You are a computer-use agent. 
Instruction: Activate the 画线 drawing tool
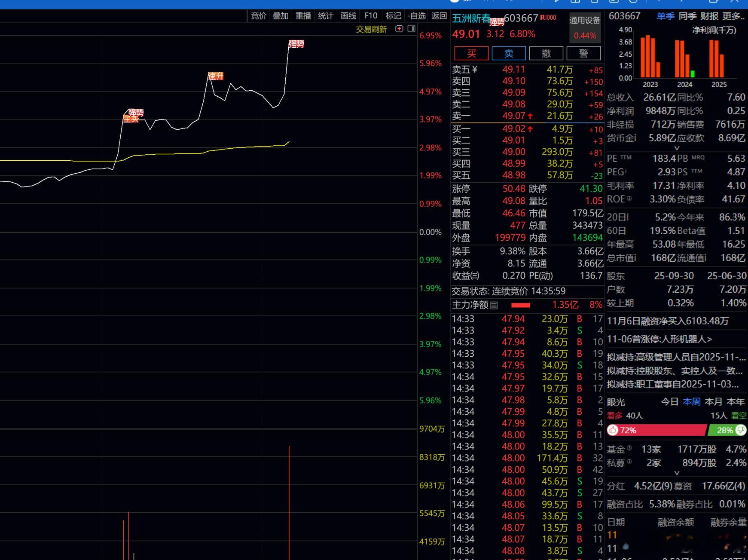click(x=348, y=16)
